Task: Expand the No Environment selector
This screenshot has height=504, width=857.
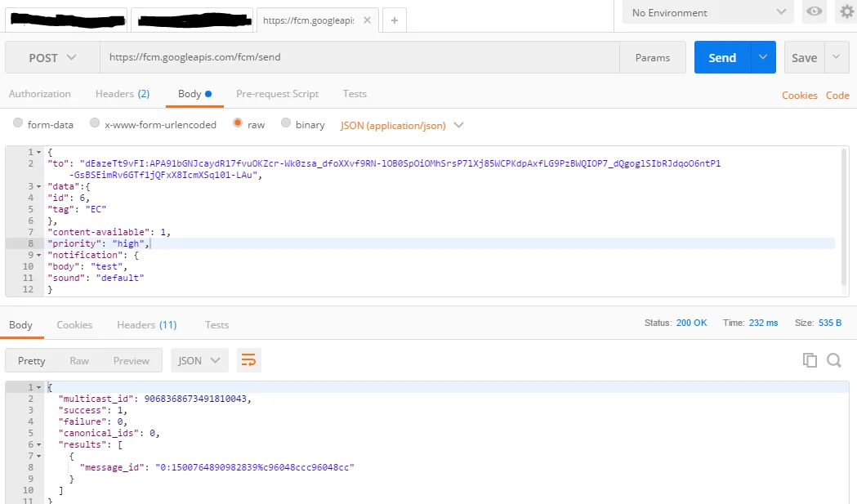Action: (x=707, y=12)
